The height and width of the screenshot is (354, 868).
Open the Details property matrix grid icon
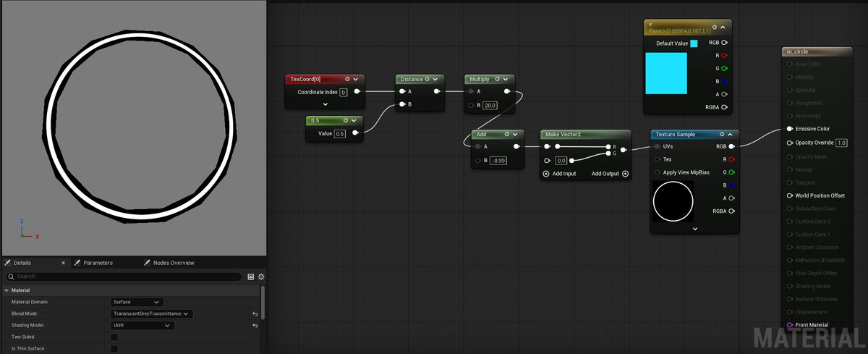click(251, 277)
